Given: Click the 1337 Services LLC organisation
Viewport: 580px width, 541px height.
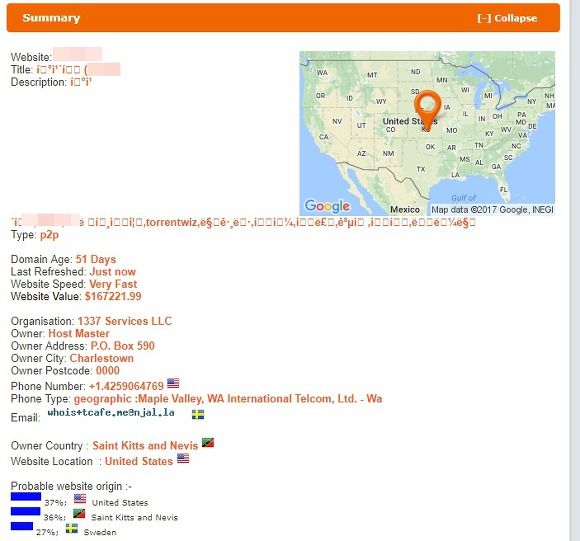Looking at the screenshot, I should pos(125,321).
